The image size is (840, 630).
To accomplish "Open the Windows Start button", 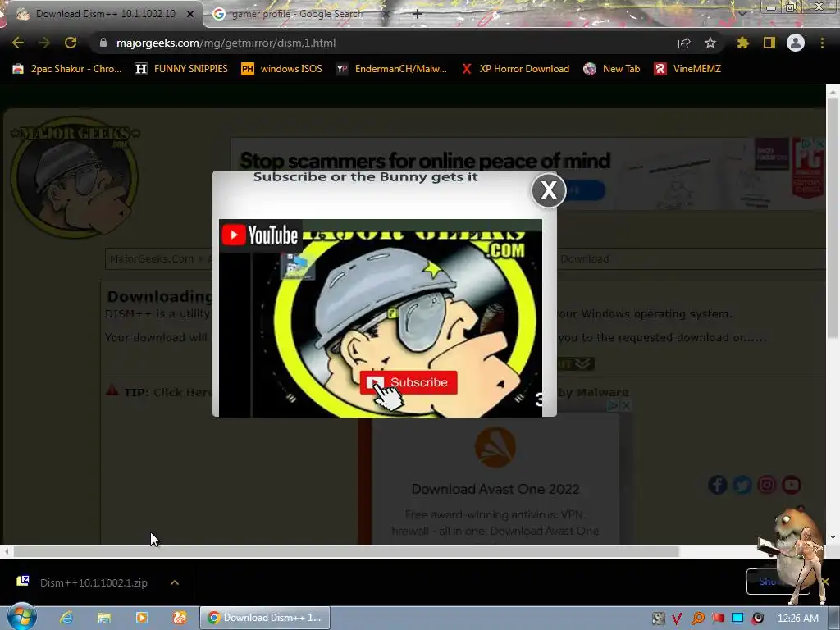I will (21, 617).
